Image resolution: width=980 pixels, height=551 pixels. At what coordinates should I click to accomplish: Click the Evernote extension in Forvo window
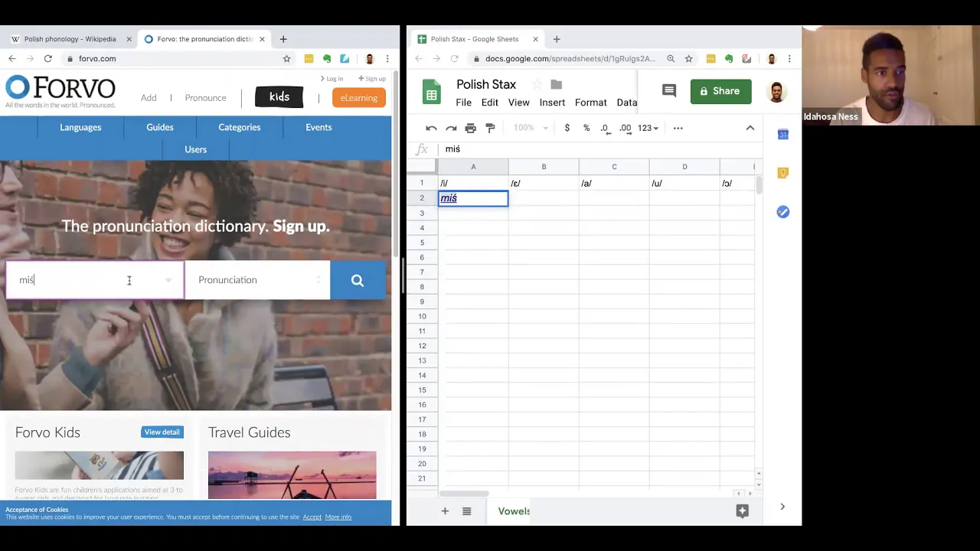[327, 59]
